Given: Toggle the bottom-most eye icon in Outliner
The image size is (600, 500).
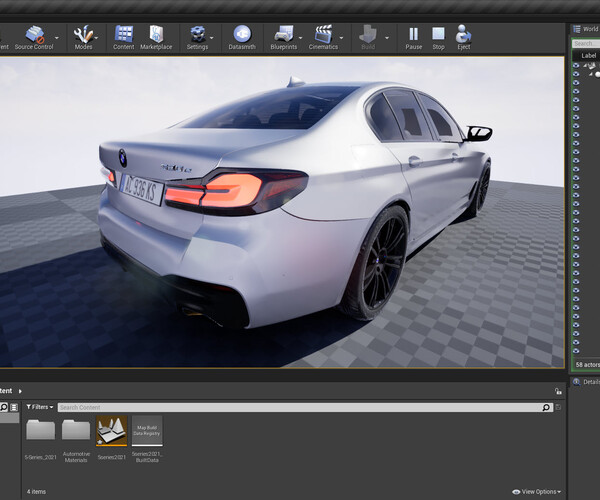Looking at the screenshot, I should point(576,351).
